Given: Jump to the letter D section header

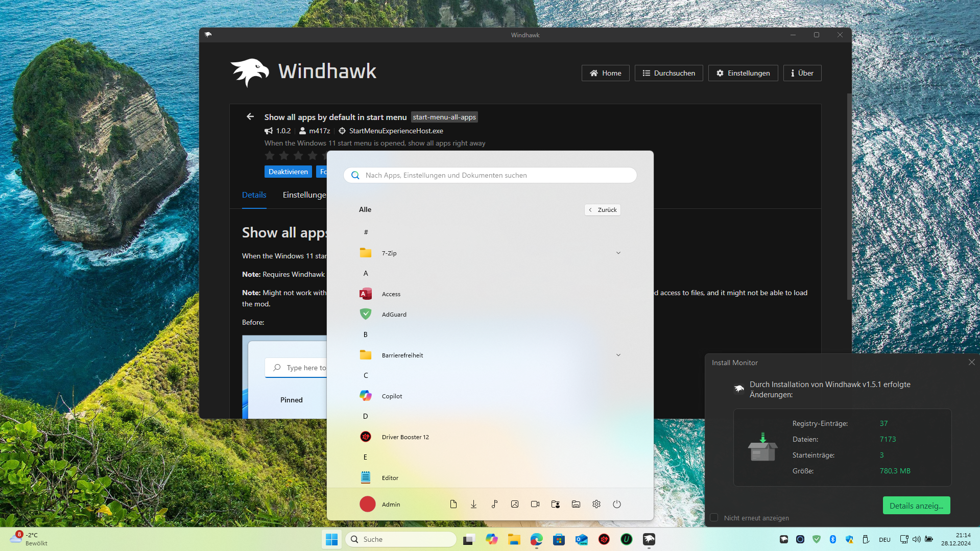Looking at the screenshot, I should (x=366, y=416).
